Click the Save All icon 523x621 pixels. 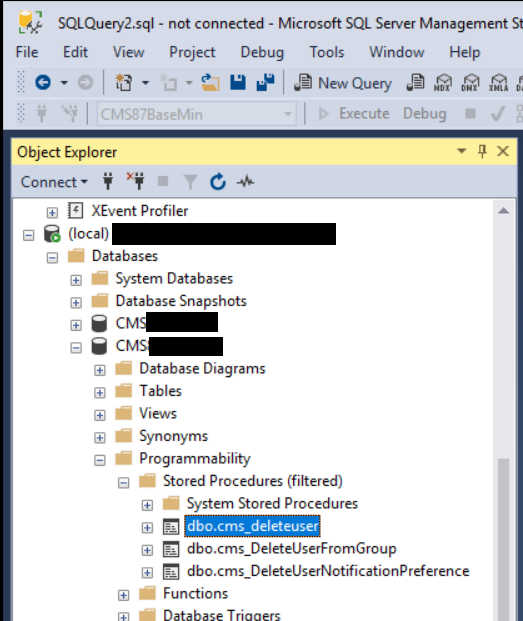pos(266,82)
